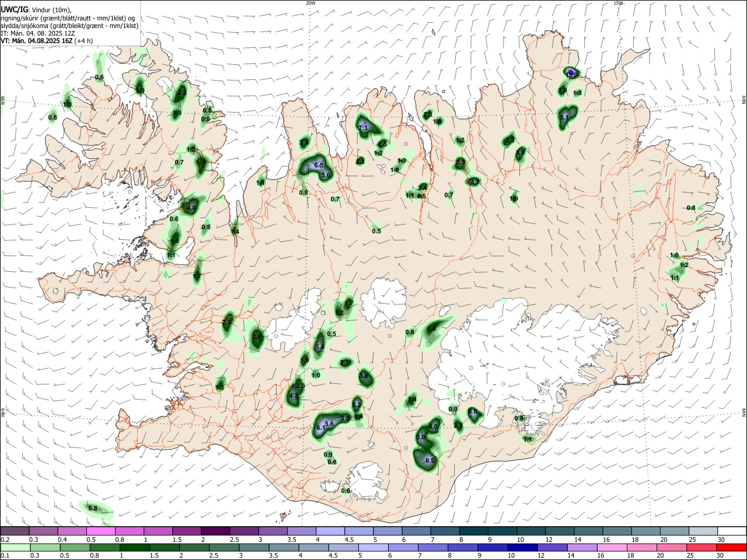Image resolution: width=747 pixels, height=560 pixels.
Task: Pick the bright red swatch at 30 in the lower legend row
Action: (732, 548)
